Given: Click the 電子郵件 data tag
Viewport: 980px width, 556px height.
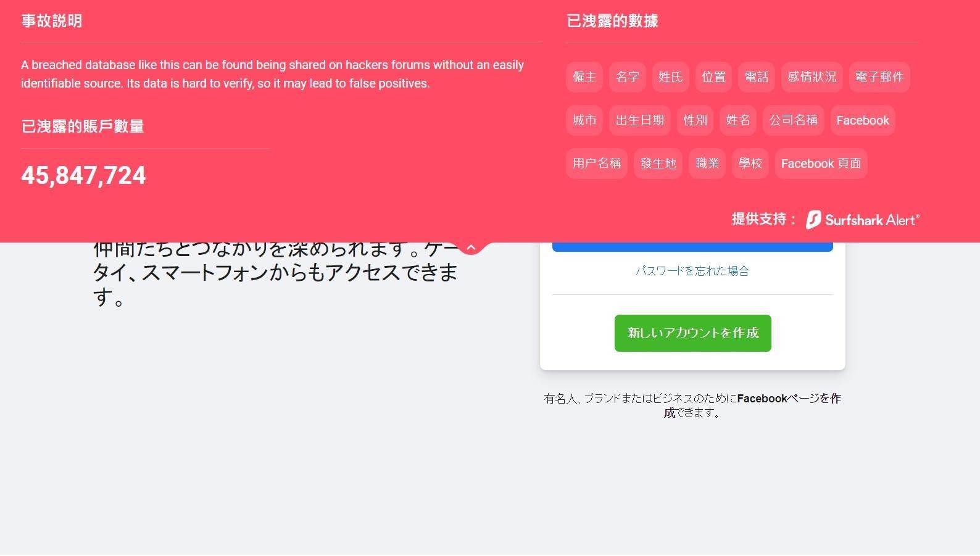Looking at the screenshot, I should (x=879, y=77).
